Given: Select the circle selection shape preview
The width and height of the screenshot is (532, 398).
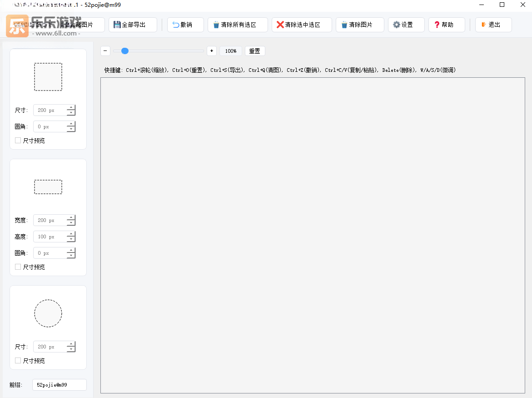Looking at the screenshot, I should pyautogui.click(x=48, y=313).
